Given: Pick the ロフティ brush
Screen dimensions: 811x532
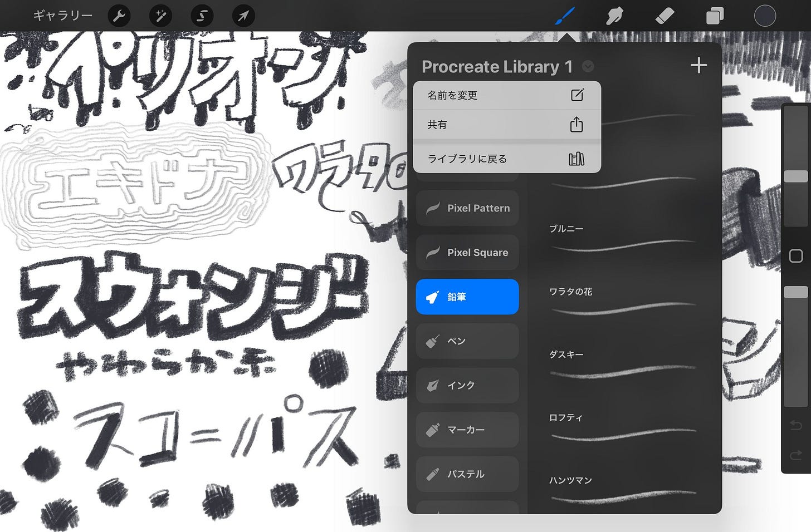Looking at the screenshot, I should (624, 427).
